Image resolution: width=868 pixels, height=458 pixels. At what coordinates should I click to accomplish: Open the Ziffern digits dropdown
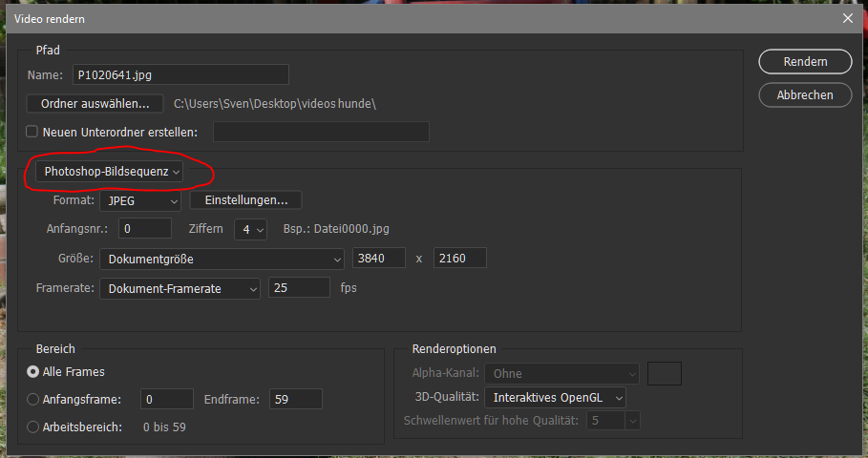[x=251, y=229]
